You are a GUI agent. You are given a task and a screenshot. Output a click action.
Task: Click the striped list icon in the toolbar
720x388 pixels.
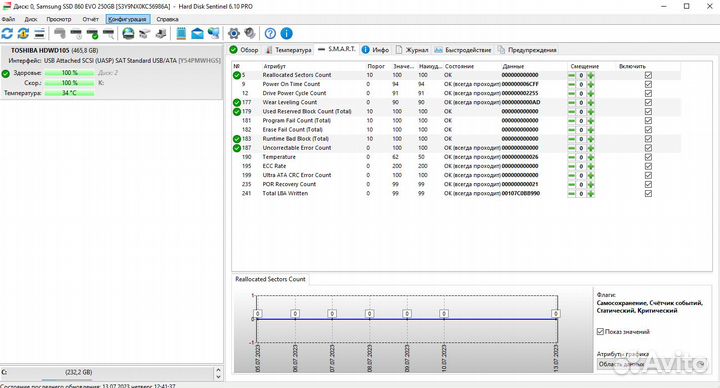click(40, 33)
